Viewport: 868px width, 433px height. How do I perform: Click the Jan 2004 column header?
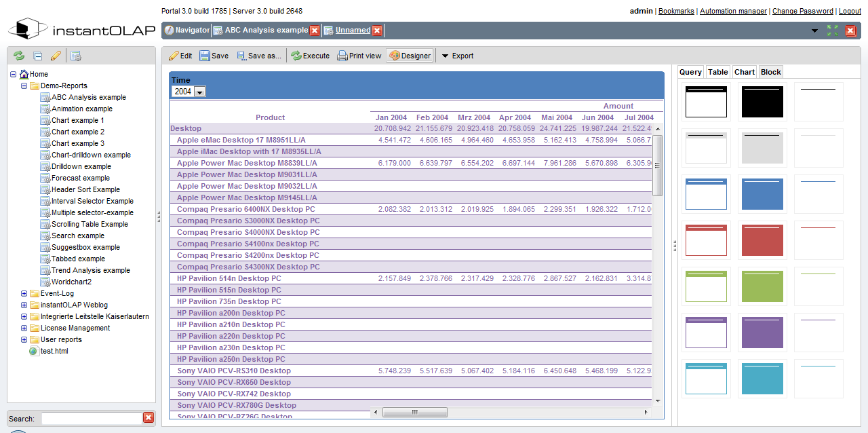point(391,117)
